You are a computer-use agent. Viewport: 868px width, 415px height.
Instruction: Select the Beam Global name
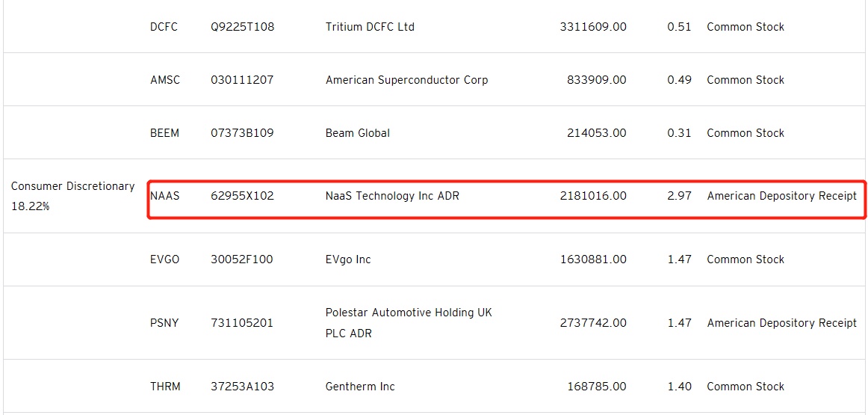358,133
